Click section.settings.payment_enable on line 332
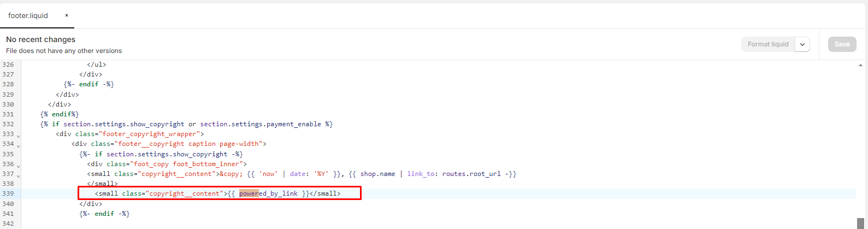The width and height of the screenshot is (868, 229). 260,124
